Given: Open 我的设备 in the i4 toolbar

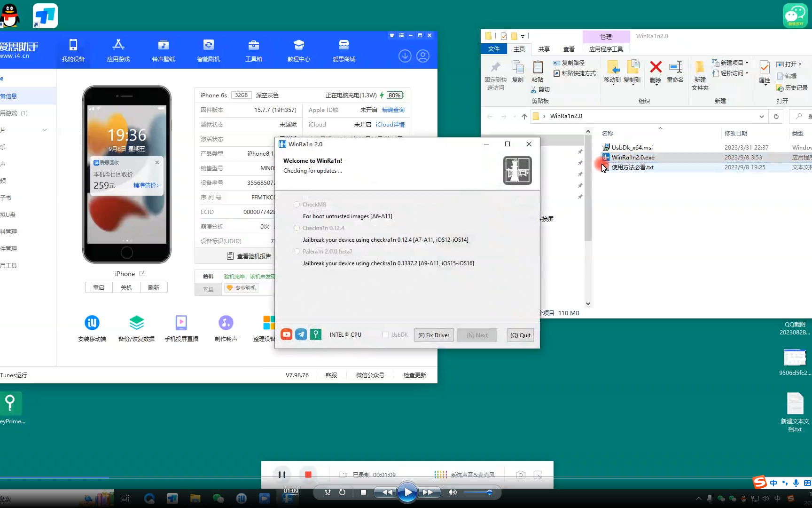Looking at the screenshot, I should 73,50.
